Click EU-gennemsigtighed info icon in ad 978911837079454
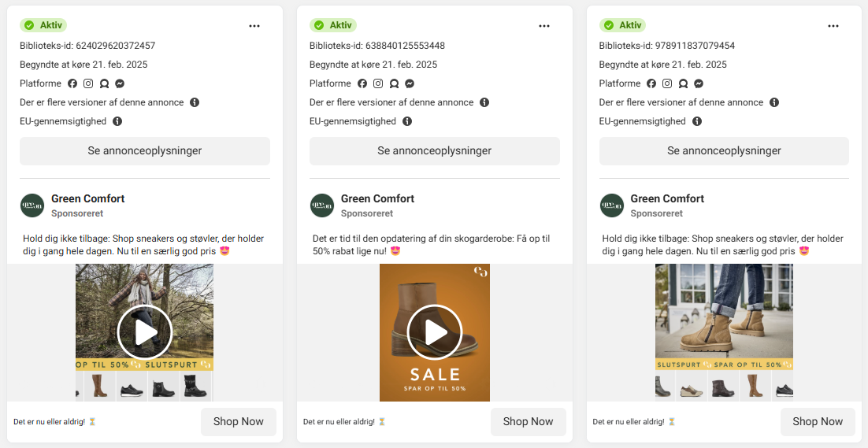This screenshot has width=868, height=448. [697, 121]
